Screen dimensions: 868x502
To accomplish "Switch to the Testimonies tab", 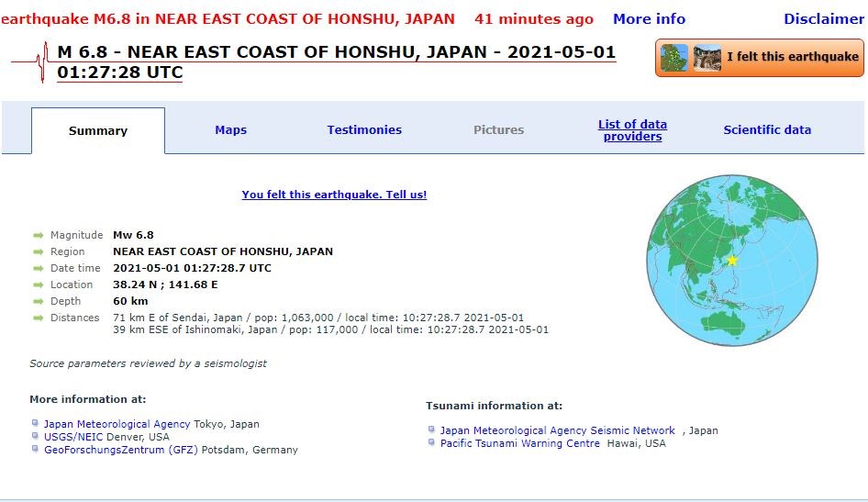I will [x=364, y=130].
